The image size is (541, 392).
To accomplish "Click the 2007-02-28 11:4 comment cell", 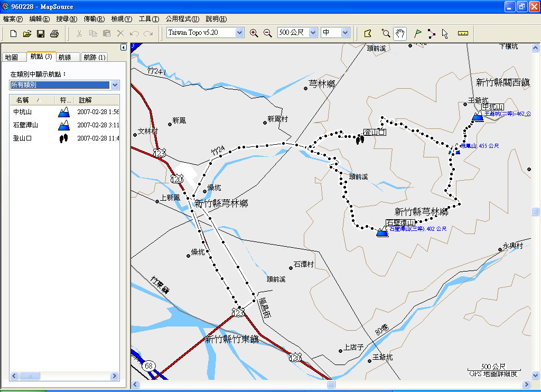I will 98,138.
